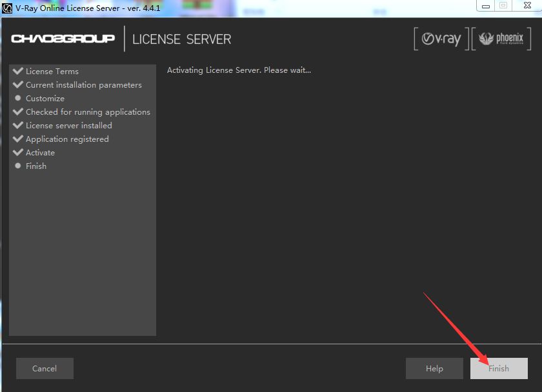Click the Customize bullet dot
This screenshot has width=542, height=392.
click(18, 98)
